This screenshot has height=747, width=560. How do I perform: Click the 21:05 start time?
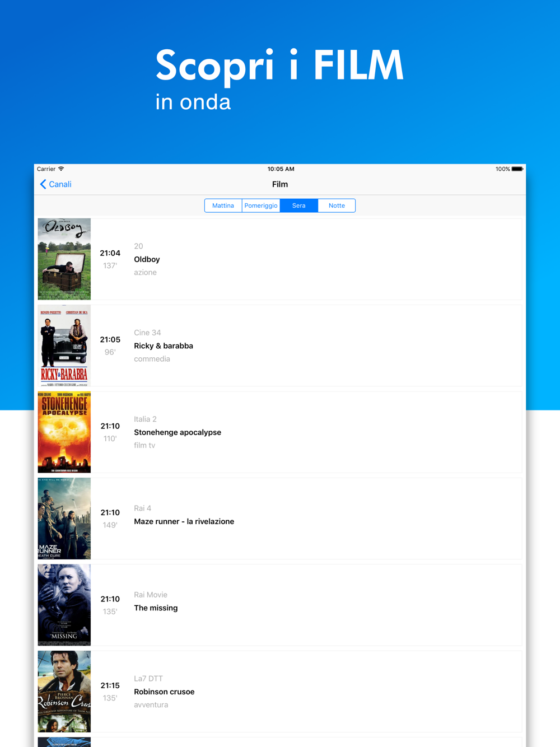tap(110, 339)
